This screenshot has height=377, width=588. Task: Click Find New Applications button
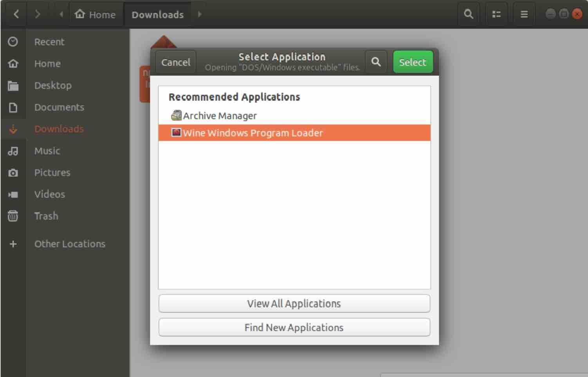pos(294,327)
